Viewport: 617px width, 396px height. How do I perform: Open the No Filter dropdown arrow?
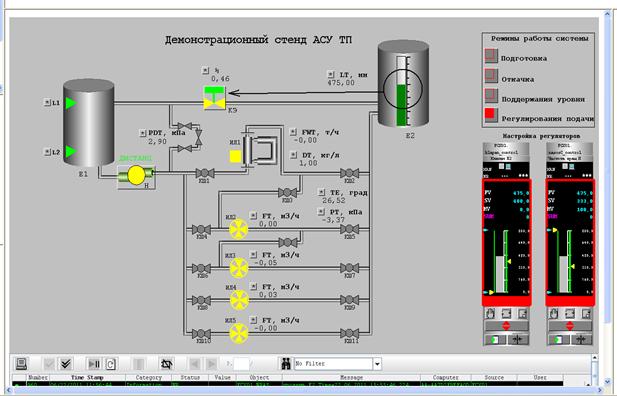click(x=377, y=364)
